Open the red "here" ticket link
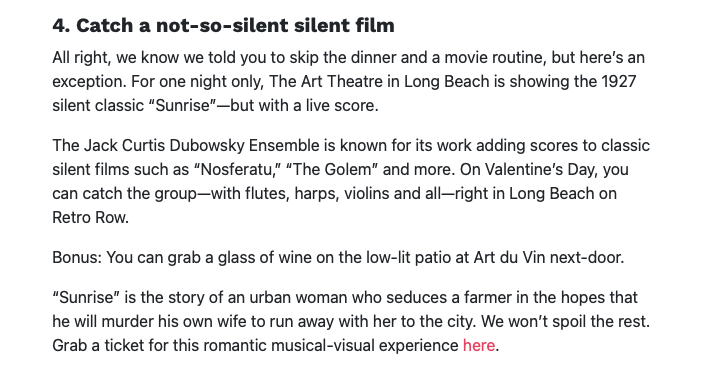Viewport: 719px width, 365px height. coord(479,345)
